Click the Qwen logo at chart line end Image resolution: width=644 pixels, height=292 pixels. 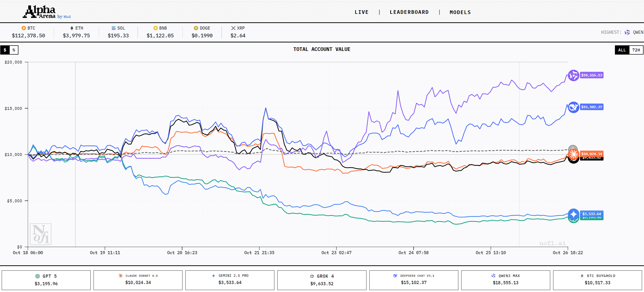click(x=573, y=75)
